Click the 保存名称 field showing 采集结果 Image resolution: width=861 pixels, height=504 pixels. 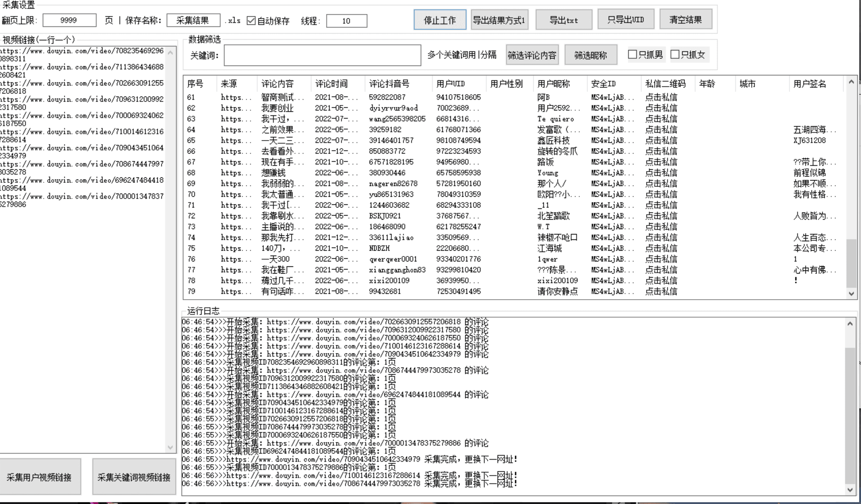tap(192, 20)
